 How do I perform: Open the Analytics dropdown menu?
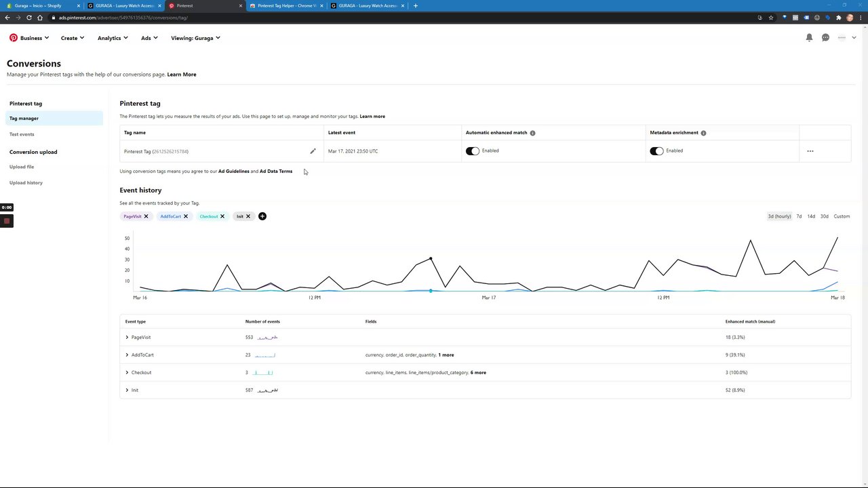pyautogui.click(x=113, y=38)
